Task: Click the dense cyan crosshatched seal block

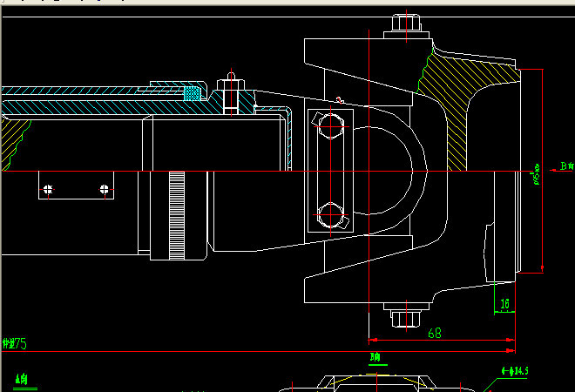Action: point(192,92)
